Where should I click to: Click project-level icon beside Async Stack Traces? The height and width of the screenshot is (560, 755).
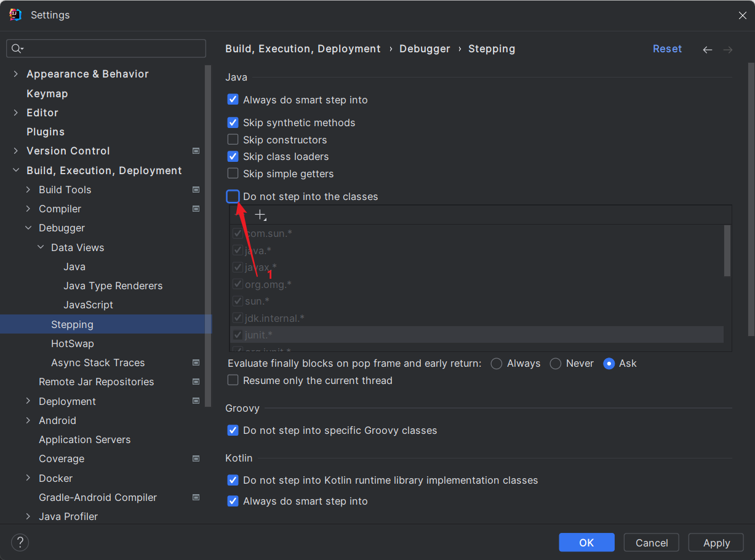pyautogui.click(x=196, y=362)
